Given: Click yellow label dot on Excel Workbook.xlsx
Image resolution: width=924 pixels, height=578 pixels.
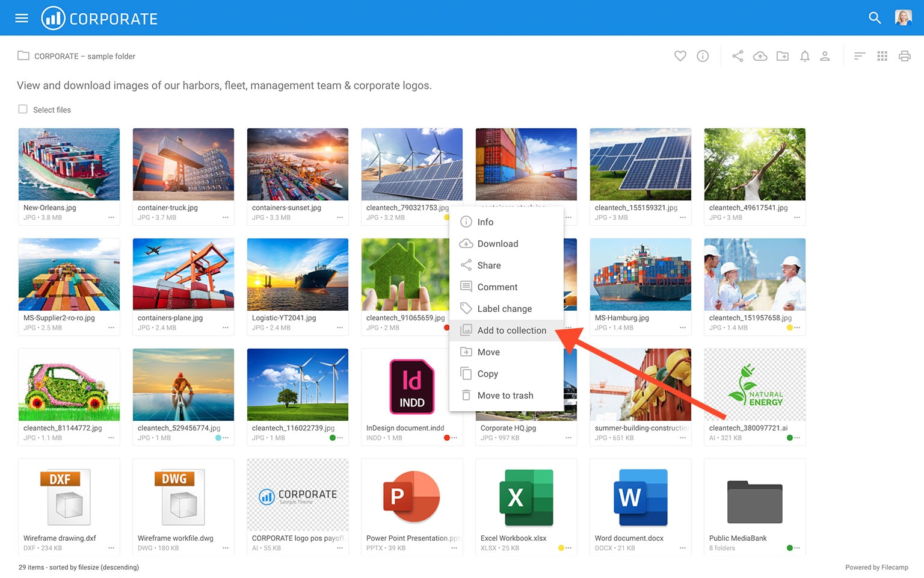Looking at the screenshot, I should [x=561, y=548].
